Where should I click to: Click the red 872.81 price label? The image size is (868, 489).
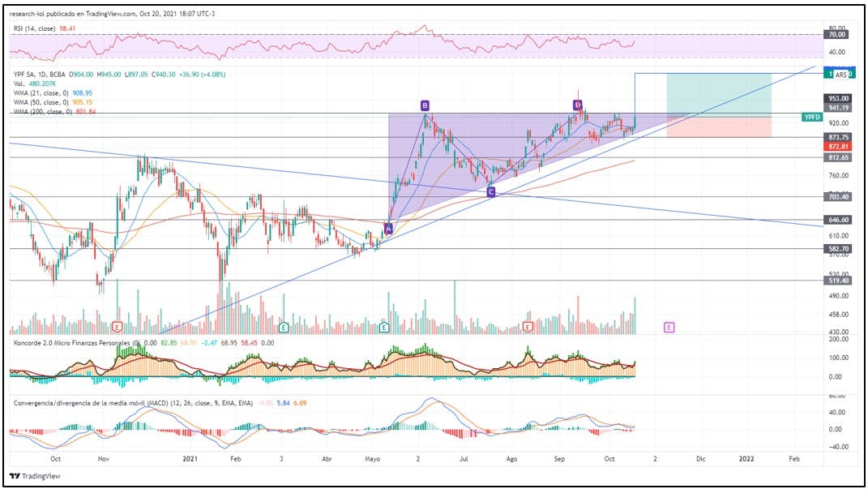click(x=838, y=147)
